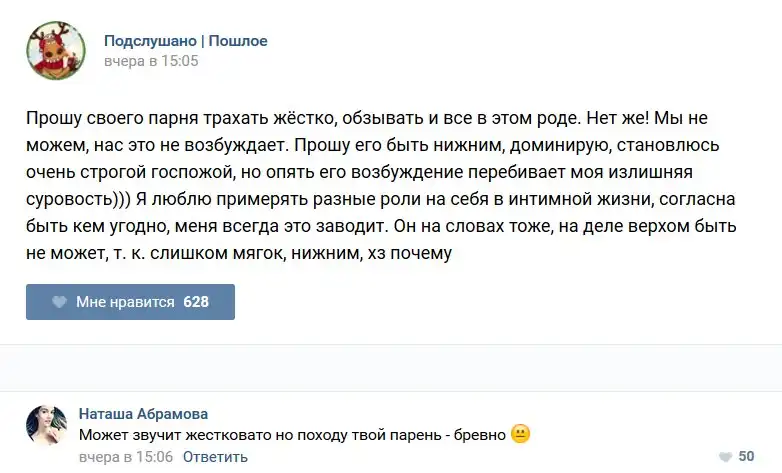Open the Подслушано group avatar with deer
This screenshot has width=782, height=473.
pyautogui.click(x=55, y=50)
